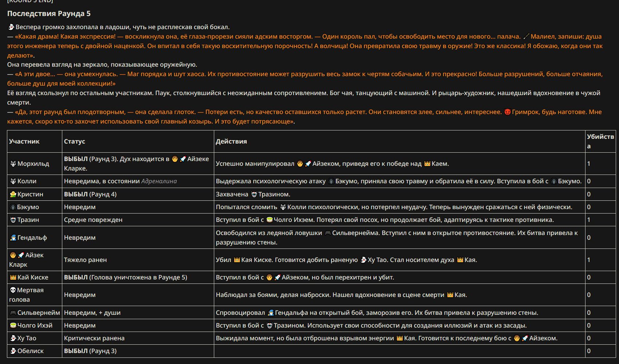The image size is (619, 364).
Task: Click the action text 'Захвачена Тразином'
Action: click(x=253, y=195)
